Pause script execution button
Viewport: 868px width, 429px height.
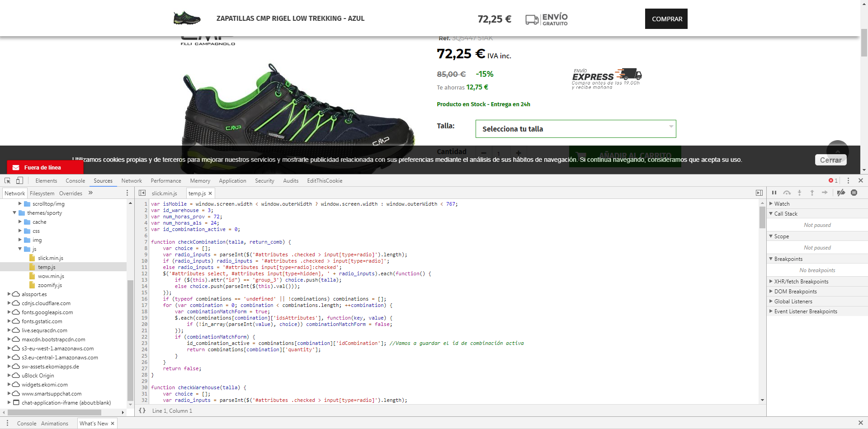coord(774,193)
